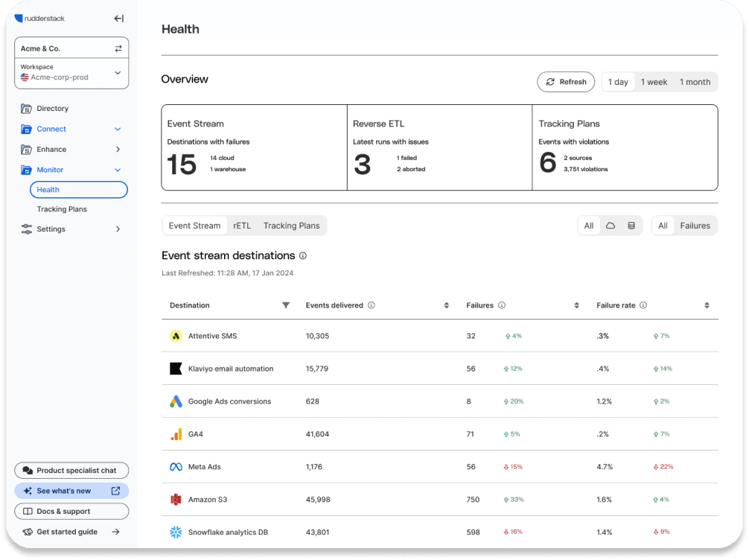Click the Get started guide arrow
749x560 pixels.
[115, 532]
